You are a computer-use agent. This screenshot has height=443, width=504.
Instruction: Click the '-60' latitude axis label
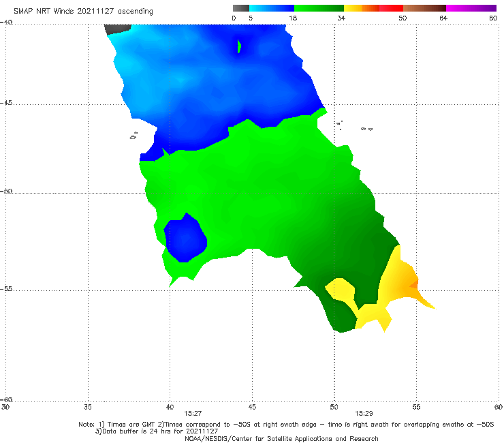coord(6,399)
